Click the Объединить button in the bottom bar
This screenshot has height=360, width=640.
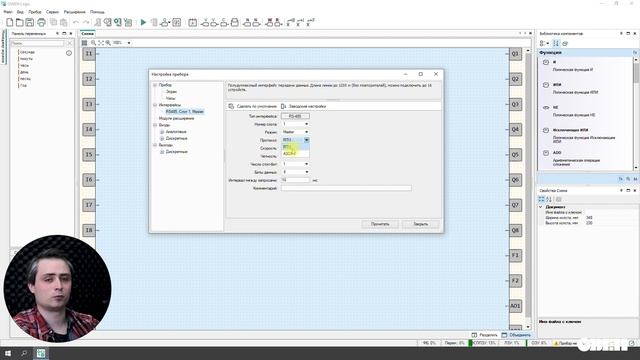pyautogui.click(x=516, y=335)
